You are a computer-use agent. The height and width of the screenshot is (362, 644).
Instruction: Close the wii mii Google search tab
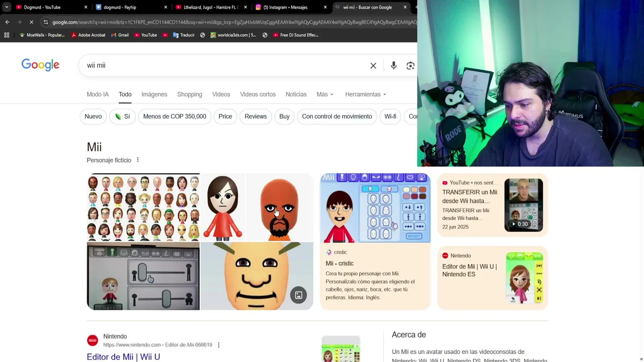pyautogui.click(x=405, y=7)
